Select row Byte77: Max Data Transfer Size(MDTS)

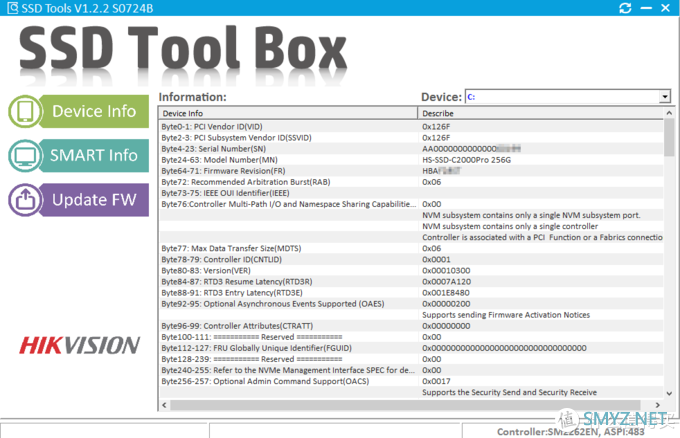(411, 248)
